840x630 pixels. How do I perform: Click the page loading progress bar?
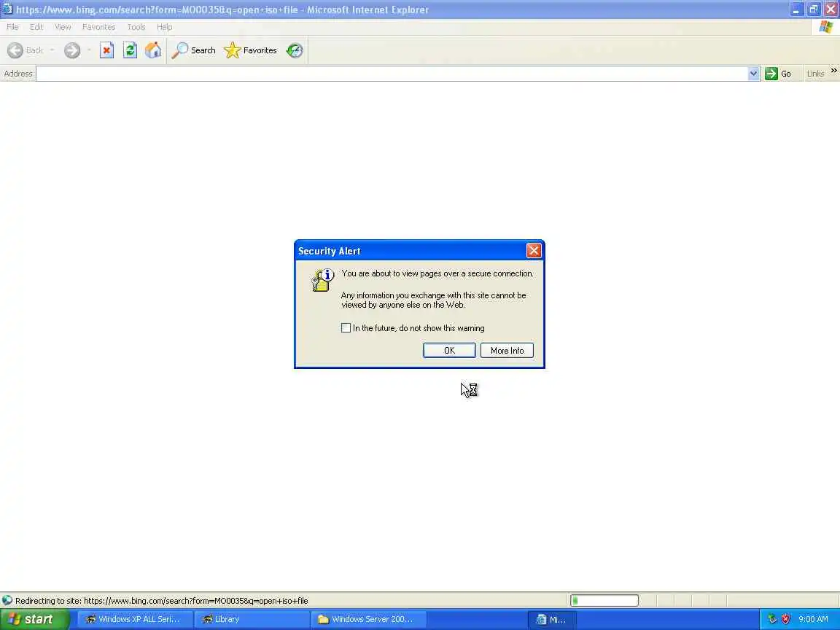[604, 601]
